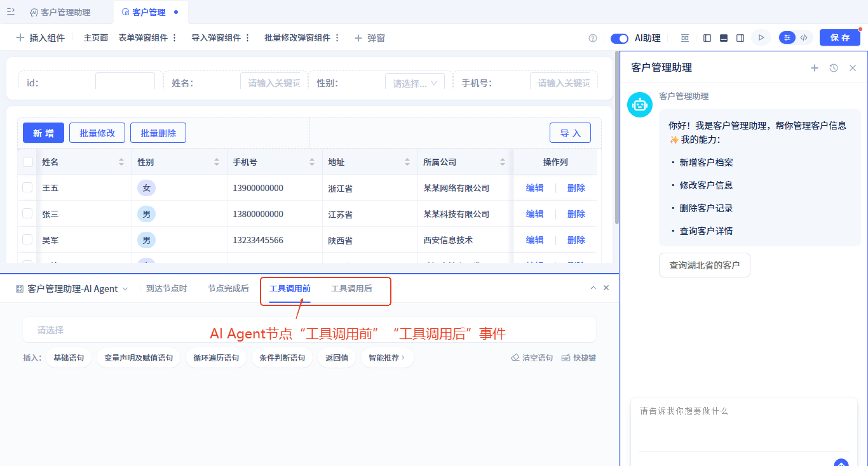868x466 pixels.
Task: Check the row checkbox for 王五
Action: click(27, 187)
